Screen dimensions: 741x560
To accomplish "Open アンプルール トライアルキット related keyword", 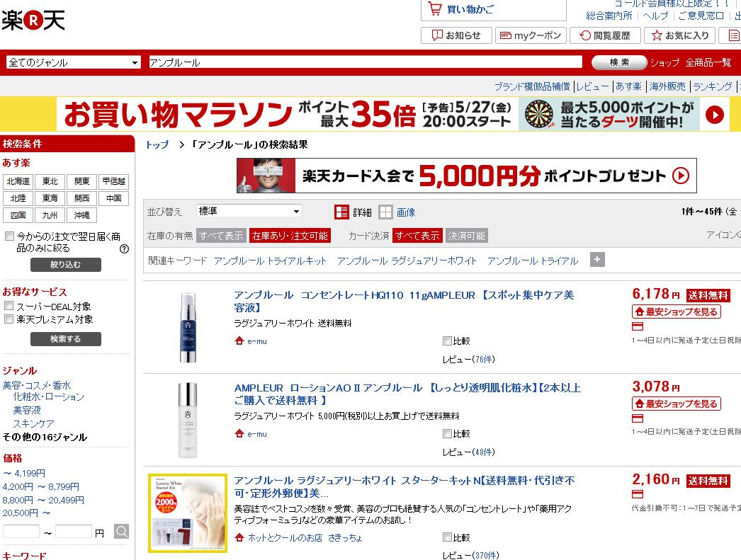I will pyautogui.click(x=270, y=261).
